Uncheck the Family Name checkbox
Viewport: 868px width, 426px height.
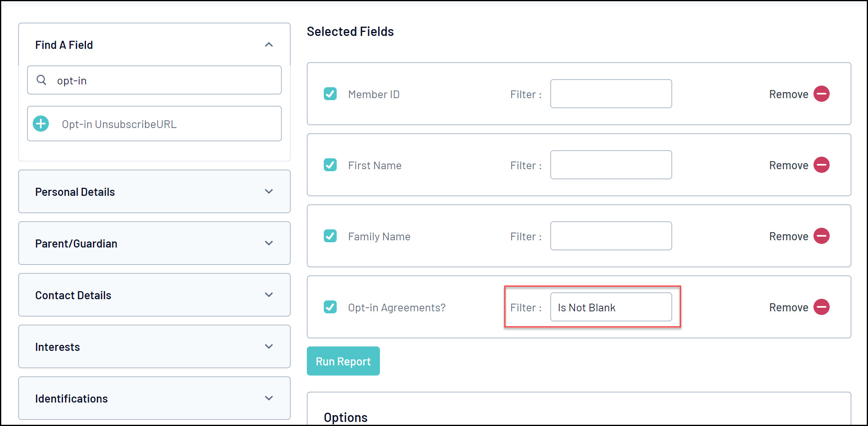point(330,236)
